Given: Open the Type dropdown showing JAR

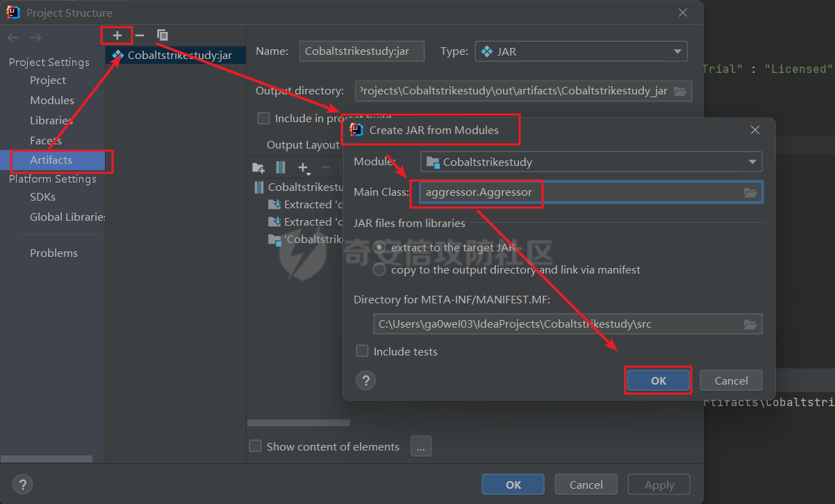Looking at the screenshot, I should pos(581,51).
